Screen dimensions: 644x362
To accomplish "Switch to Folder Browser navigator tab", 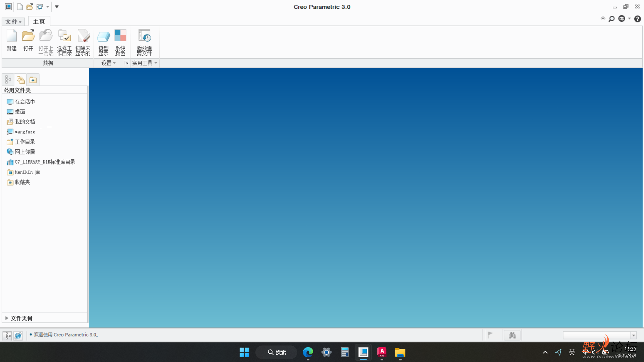I will (20, 80).
